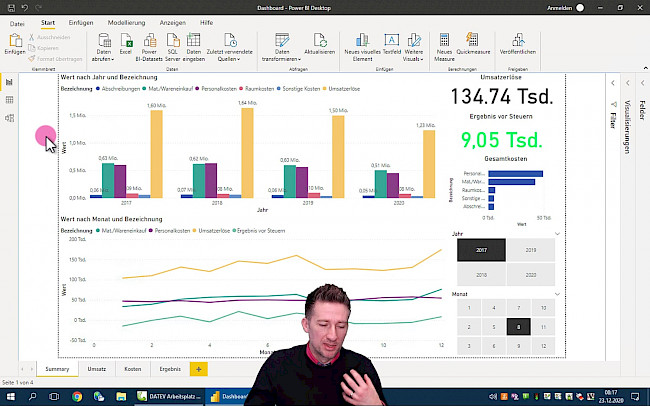Open the Daten abrufen dropdown
This screenshot has width=650, height=406.
click(x=104, y=56)
